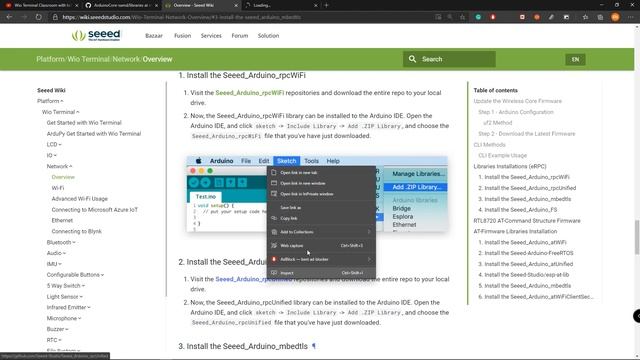
Task: Reload the current wiki page
Action: (x=38, y=17)
